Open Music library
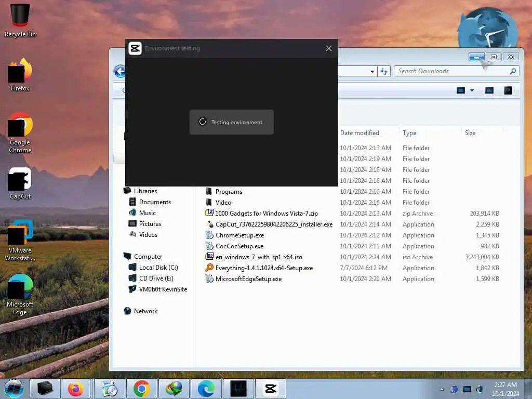The image size is (532, 399). (x=142, y=212)
